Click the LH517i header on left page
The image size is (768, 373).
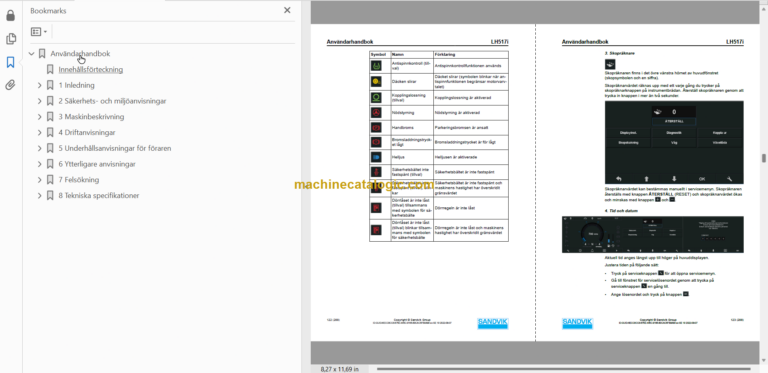500,42
